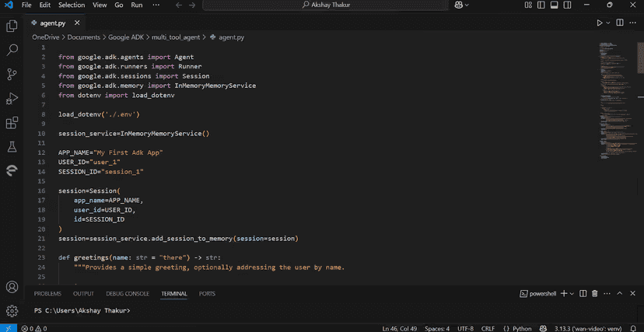Switch to the DEBUG CONSOLE tab
Screen dimensions: 644x332
click(x=128, y=294)
